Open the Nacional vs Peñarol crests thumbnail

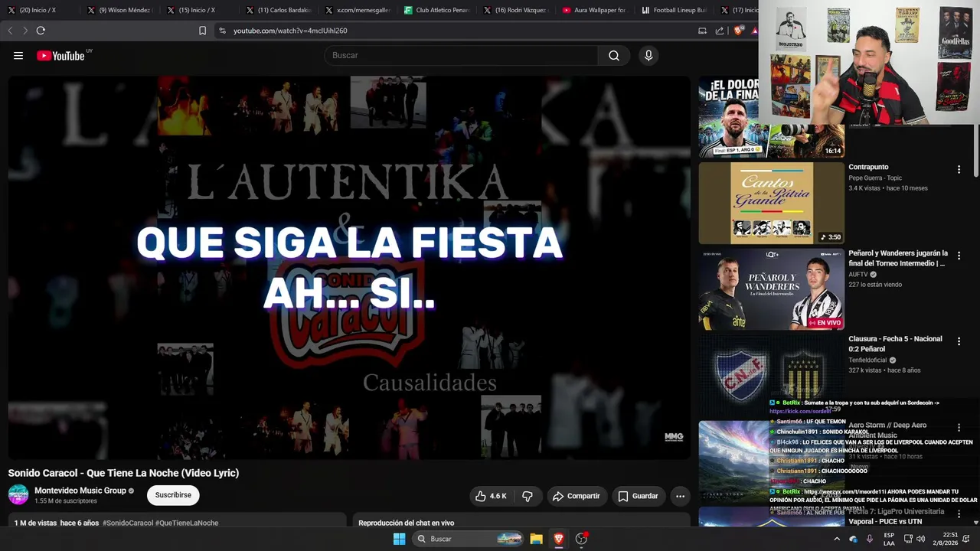(x=772, y=375)
